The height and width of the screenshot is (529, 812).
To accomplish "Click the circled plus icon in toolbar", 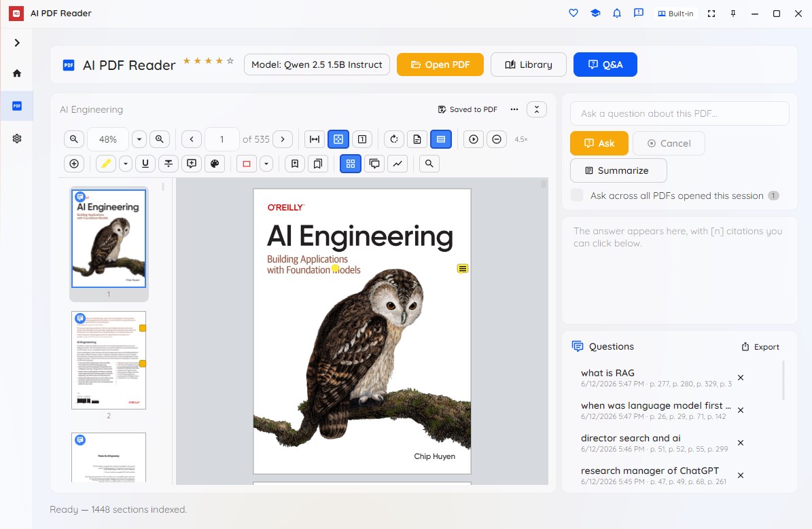I will point(74,164).
